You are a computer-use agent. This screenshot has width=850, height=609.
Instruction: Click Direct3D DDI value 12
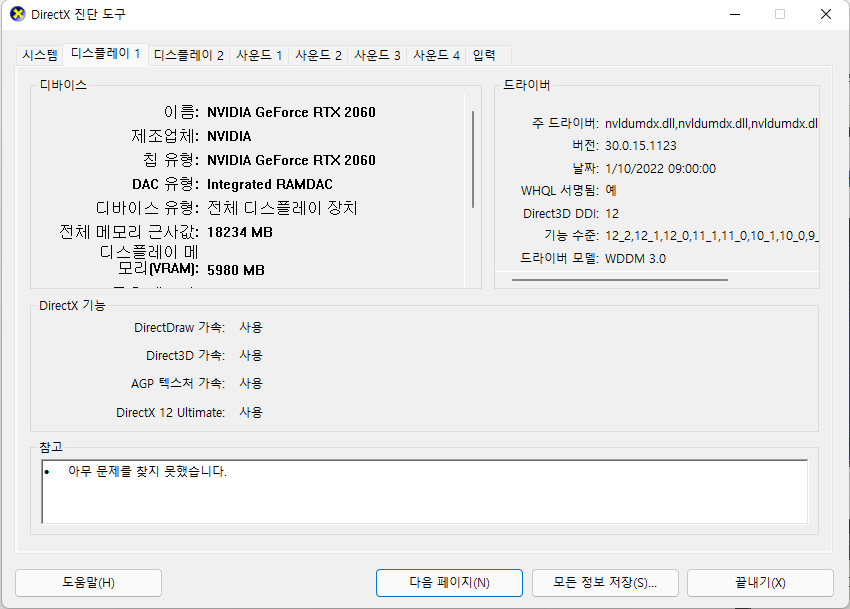612,214
